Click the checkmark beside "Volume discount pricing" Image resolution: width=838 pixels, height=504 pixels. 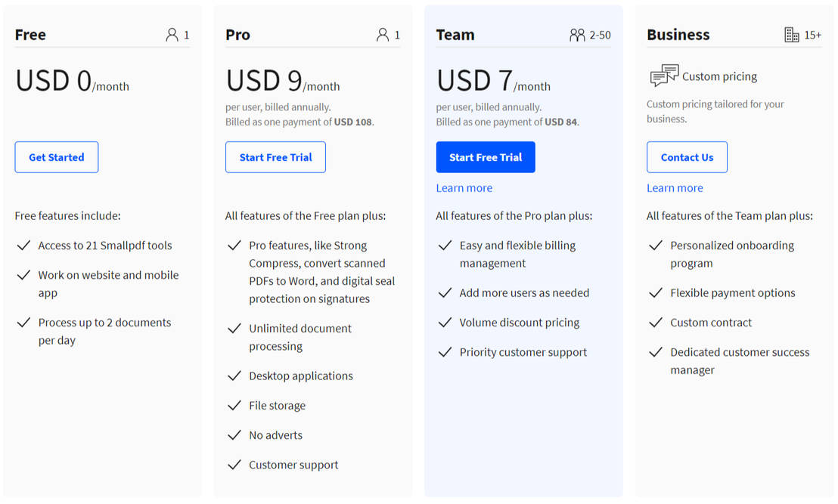(x=445, y=322)
